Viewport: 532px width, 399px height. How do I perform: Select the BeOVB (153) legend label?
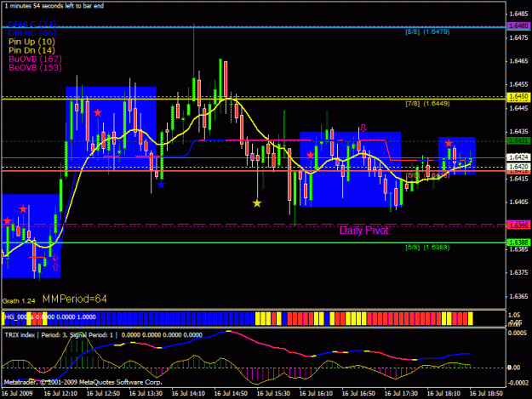[x=35, y=68]
